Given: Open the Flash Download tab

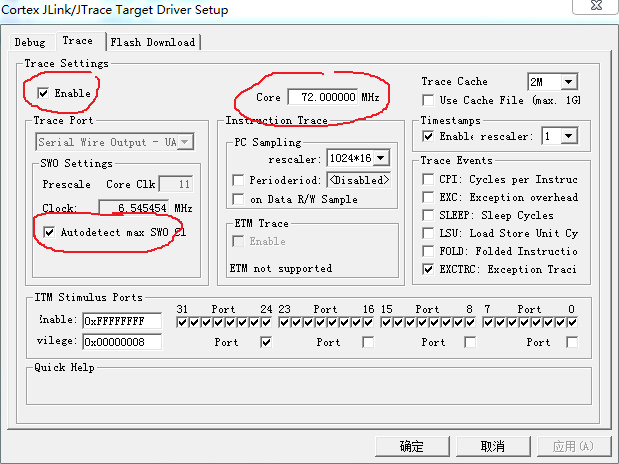Looking at the screenshot, I should (153, 42).
